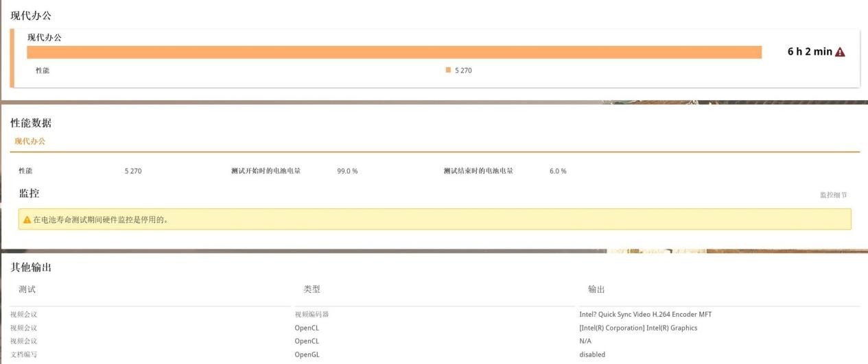Click the disabled output cell

592,354
